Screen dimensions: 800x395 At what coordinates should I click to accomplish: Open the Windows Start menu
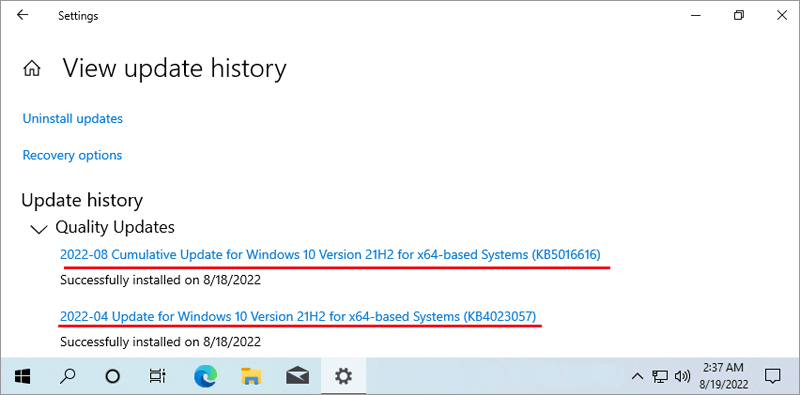click(22, 377)
